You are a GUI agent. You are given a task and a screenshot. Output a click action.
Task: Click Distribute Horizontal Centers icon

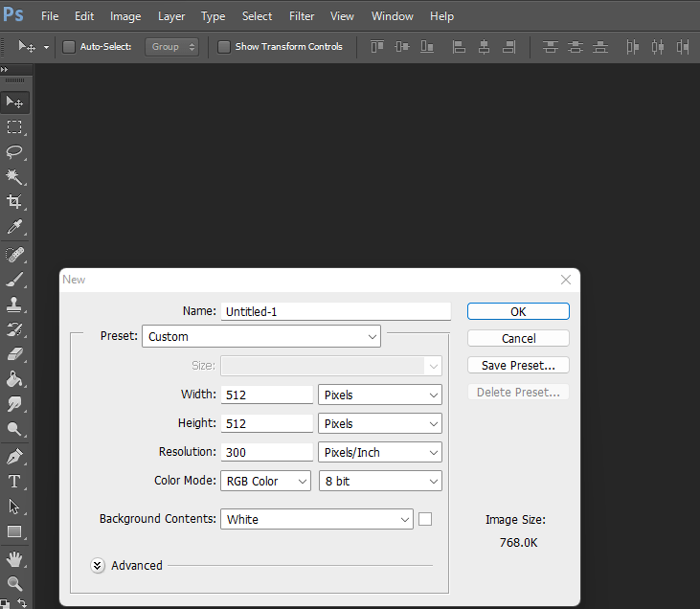pos(657,46)
